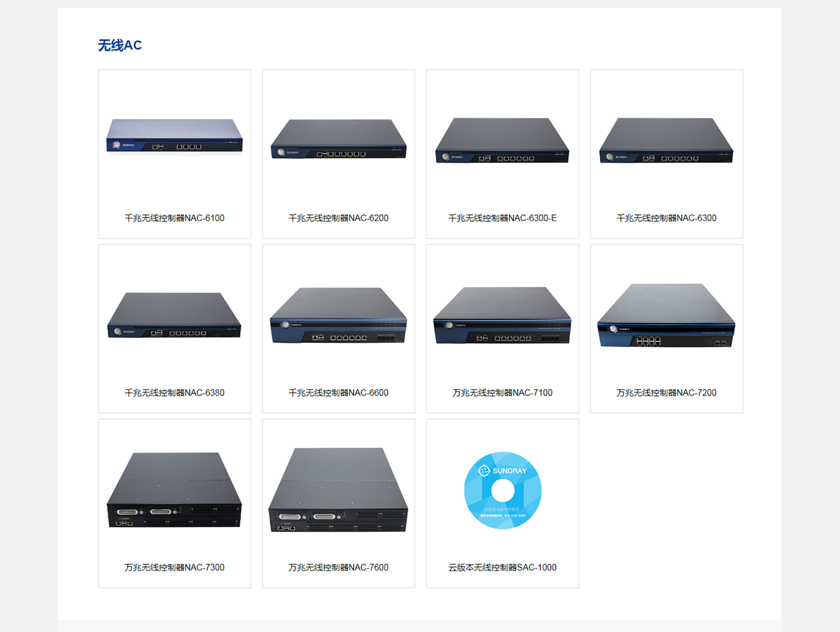Click the 千兆无线控制器NAC-6200 text link
Screen dimensions: 840x632
pos(338,218)
